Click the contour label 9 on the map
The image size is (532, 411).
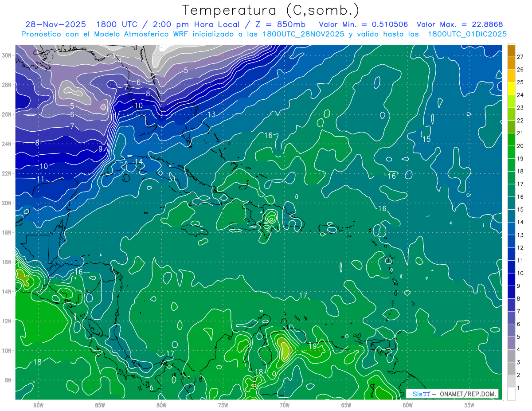101,149
